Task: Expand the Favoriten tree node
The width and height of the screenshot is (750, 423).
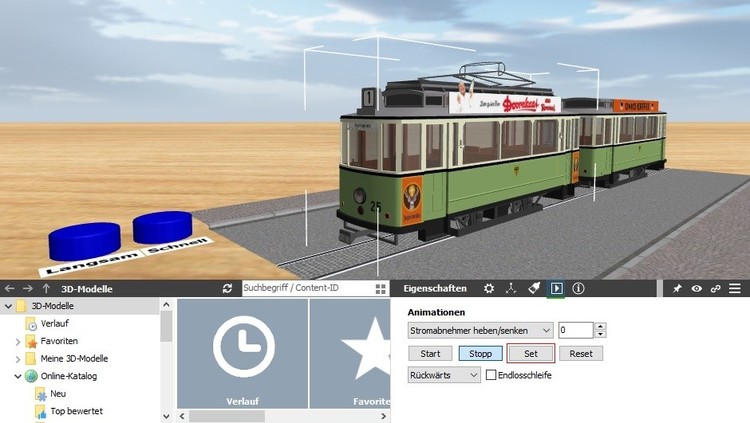Action: coord(18,342)
